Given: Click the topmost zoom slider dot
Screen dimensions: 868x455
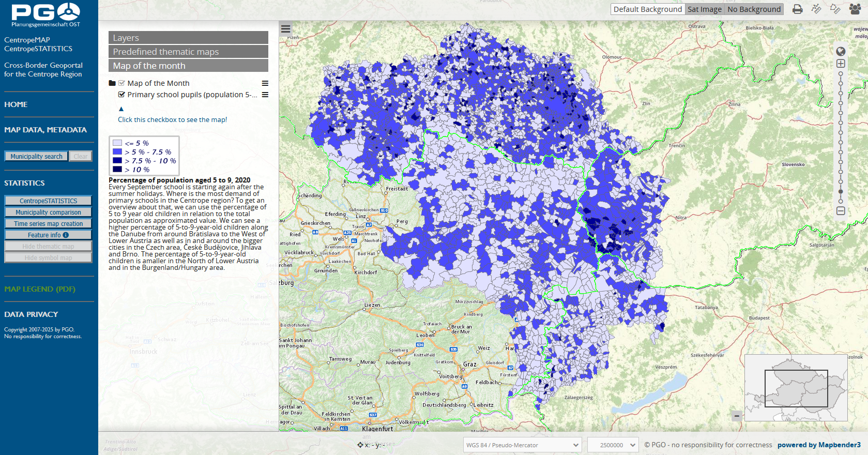Looking at the screenshot, I should (x=841, y=73).
